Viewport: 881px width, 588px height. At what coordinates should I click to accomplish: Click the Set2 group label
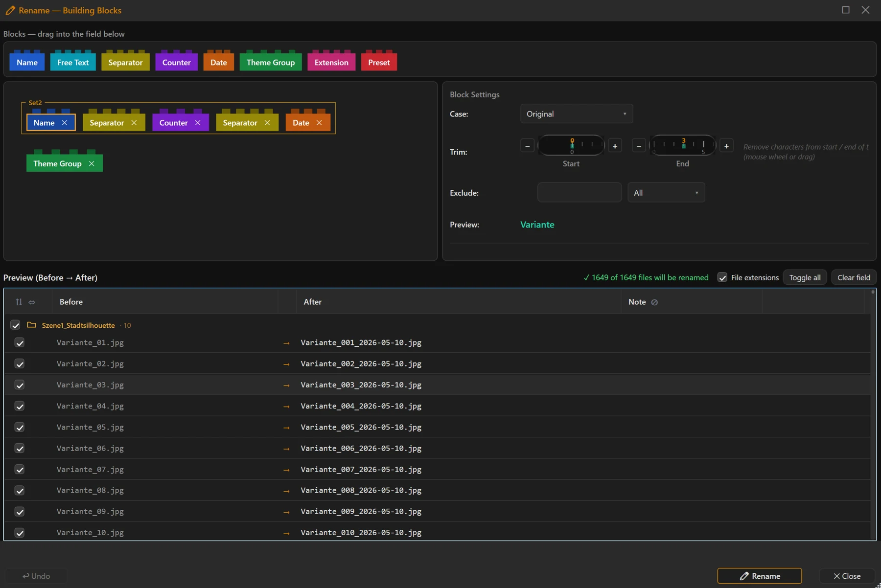click(35, 103)
